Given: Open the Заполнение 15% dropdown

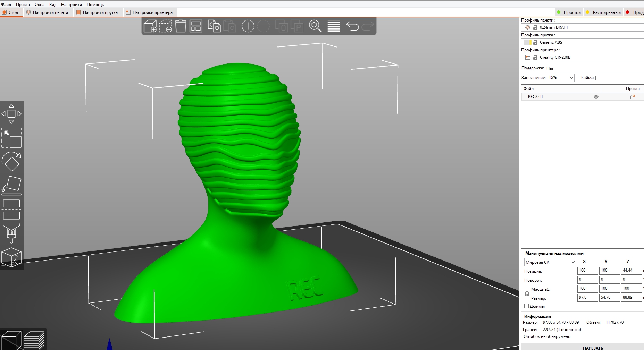Looking at the screenshot, I should click(561, 78).
